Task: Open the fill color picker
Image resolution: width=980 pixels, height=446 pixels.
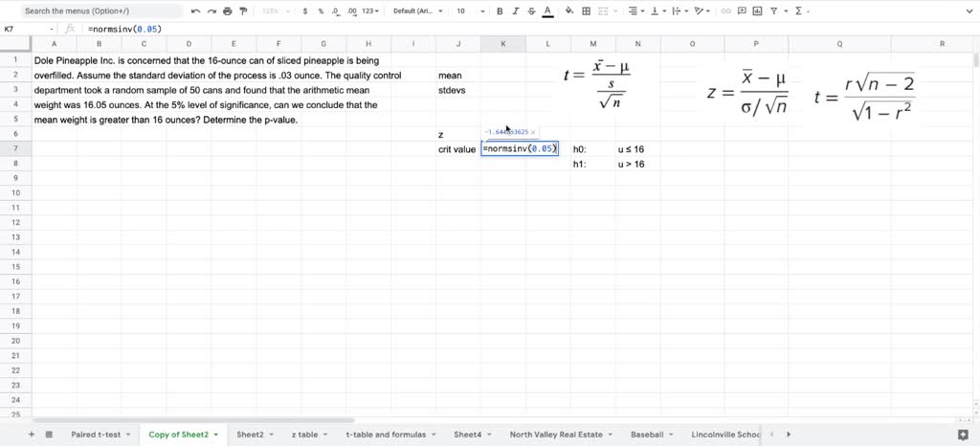Action: point(569,11)
